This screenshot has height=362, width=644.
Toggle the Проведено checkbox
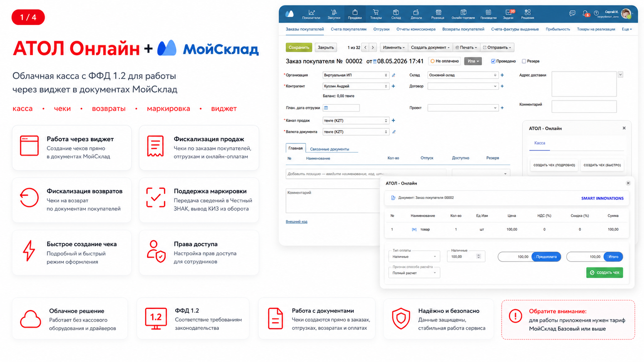tap(493, 61)
